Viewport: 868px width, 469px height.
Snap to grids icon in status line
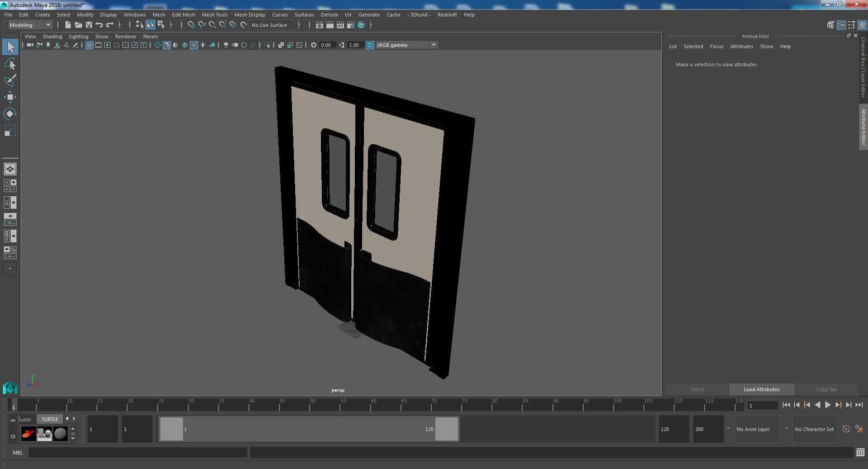[191, 25]
